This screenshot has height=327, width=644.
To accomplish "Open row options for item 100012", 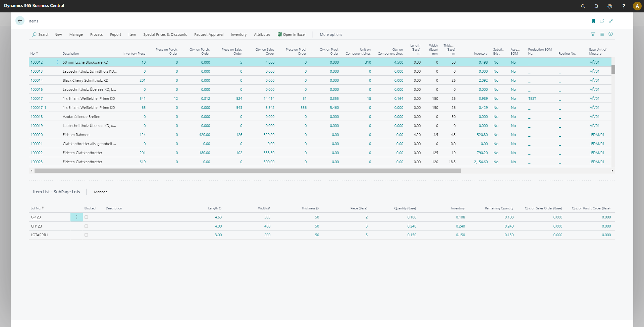I will 57,62.
